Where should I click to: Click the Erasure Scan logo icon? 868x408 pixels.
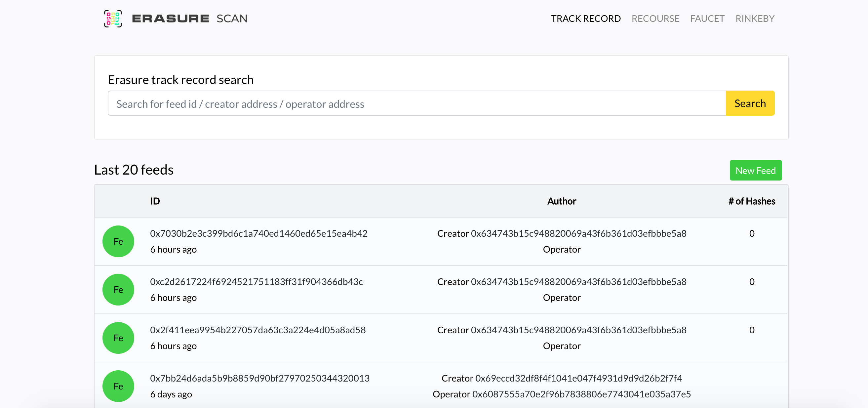click(113, 19)
